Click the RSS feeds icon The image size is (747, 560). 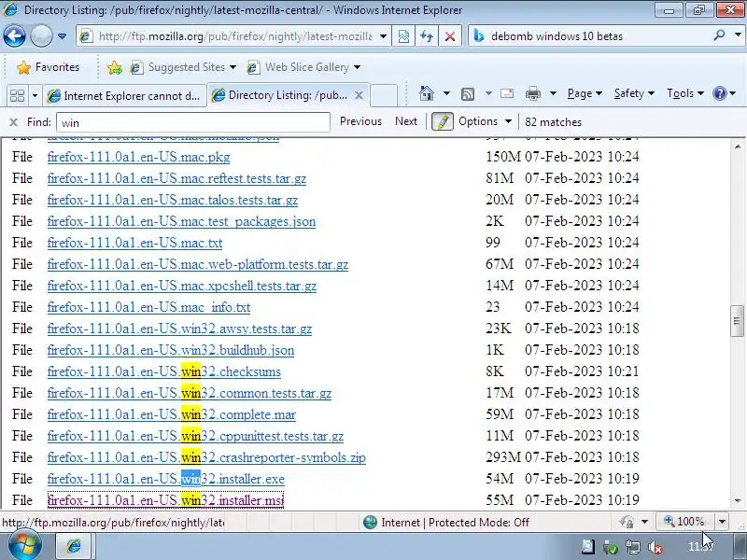pos(468,94)
